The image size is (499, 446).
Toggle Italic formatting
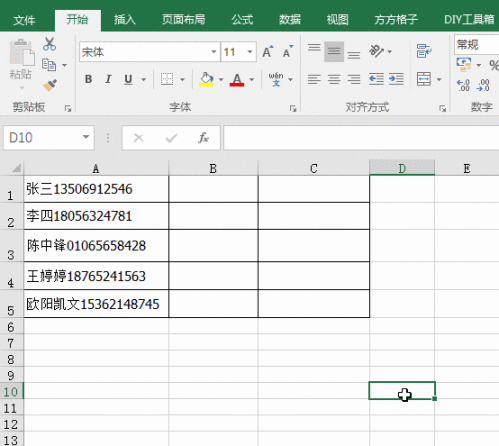(x=108, y=79)
